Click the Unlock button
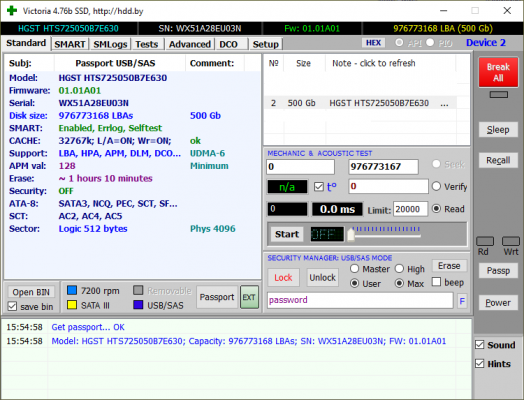 point(322,277)
